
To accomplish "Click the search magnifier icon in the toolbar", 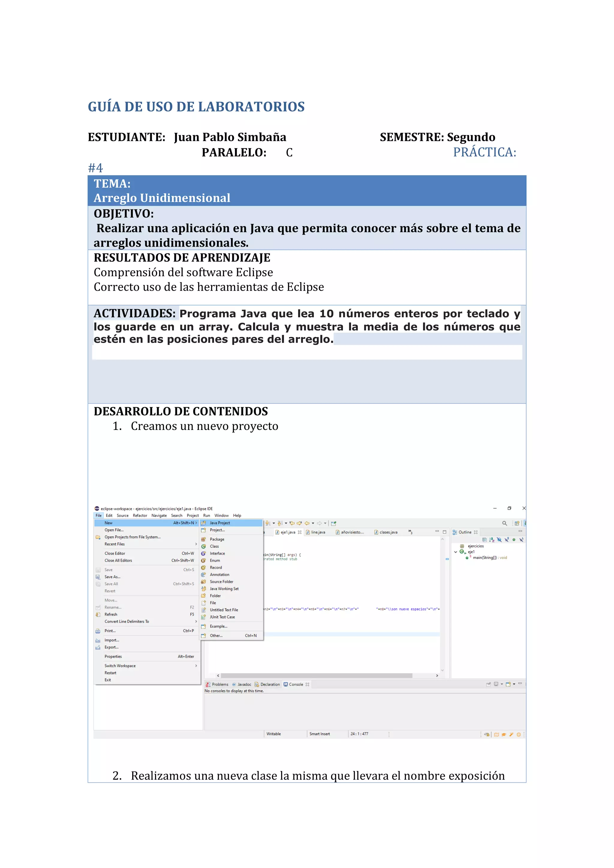I will [x=504, y=523].
